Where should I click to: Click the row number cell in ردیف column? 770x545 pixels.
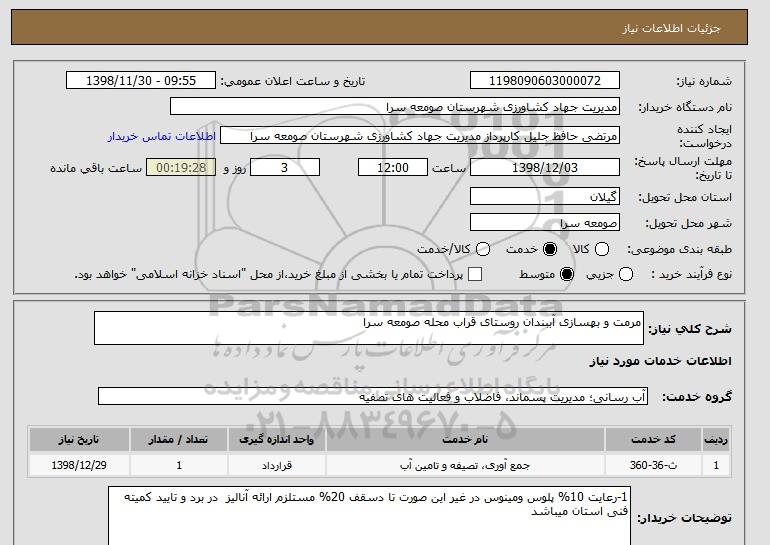coord(716,465)
